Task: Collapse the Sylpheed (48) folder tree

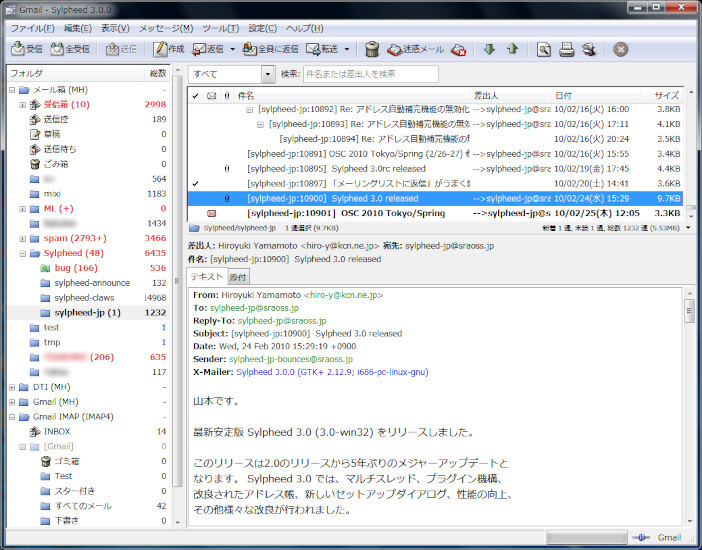Action: [x=23, y=254]
